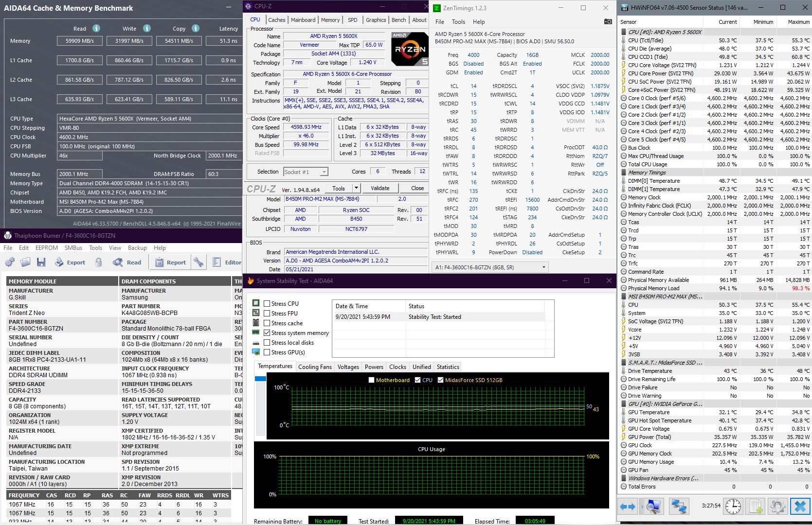Click the blue arrows icon in HWiNFO toolbar
812x525 pixels.
[x=628, y=506]
